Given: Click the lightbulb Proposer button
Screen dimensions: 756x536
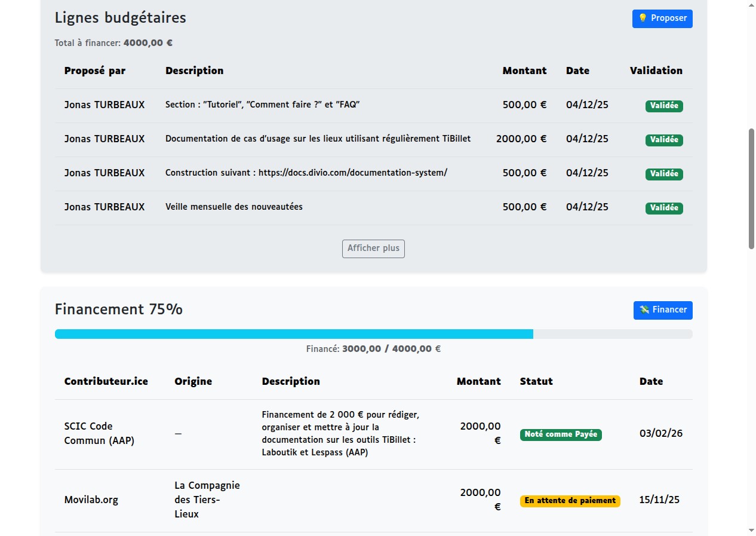Looking at the screenshot, I should coord(662,19).
